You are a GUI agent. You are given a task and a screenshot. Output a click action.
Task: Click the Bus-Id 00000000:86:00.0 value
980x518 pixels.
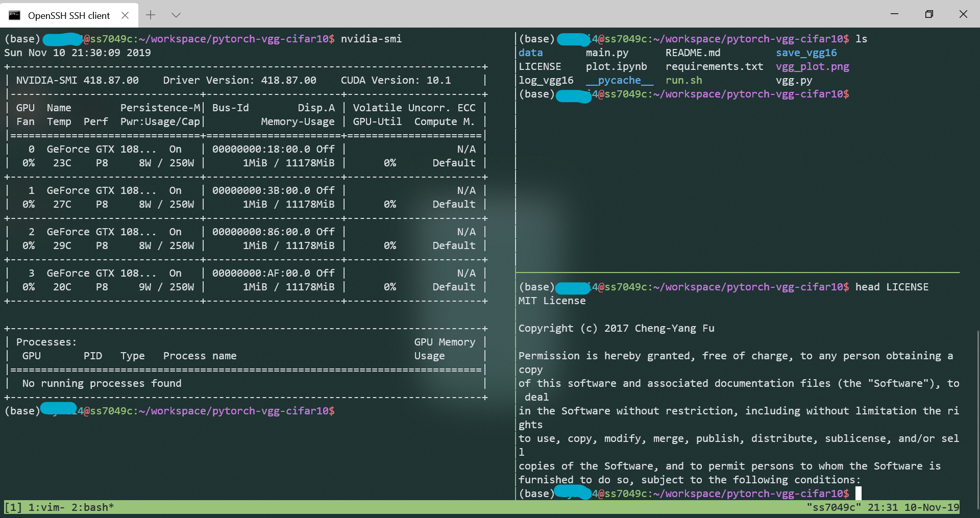[261, 232]
